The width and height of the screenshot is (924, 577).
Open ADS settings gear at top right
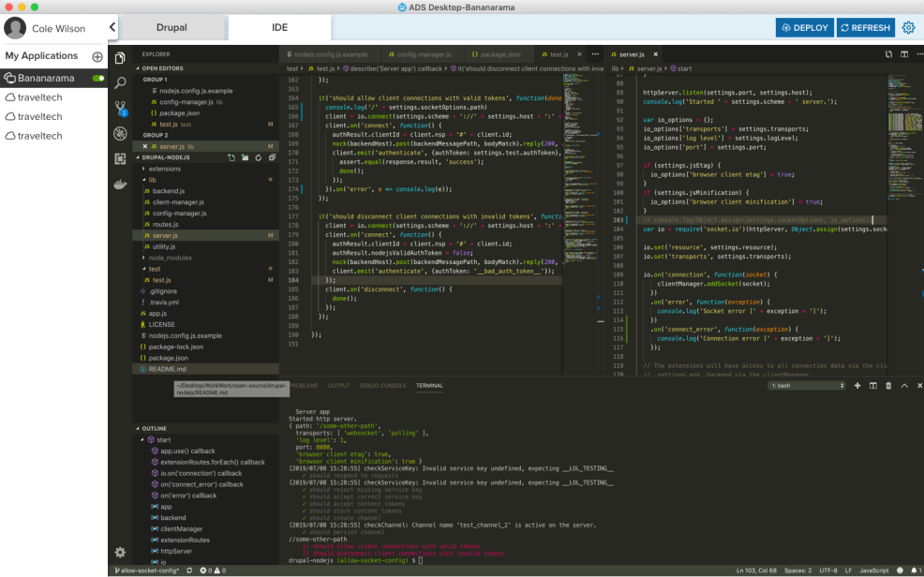[908, 28]
